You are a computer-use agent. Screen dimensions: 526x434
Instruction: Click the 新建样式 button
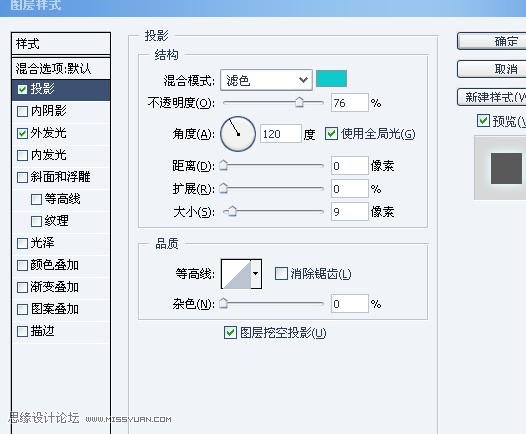(x=491, y=97)
